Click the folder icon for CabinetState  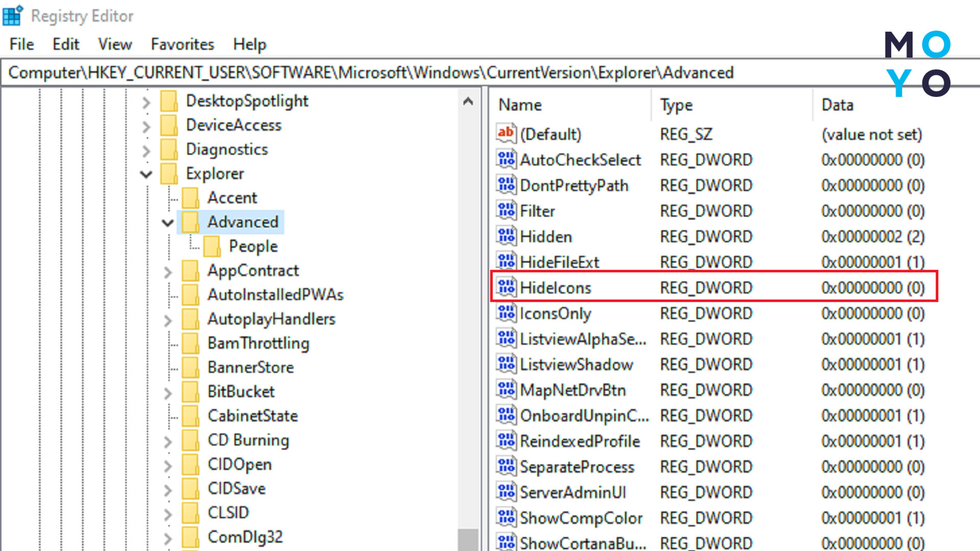pos(191,416)
